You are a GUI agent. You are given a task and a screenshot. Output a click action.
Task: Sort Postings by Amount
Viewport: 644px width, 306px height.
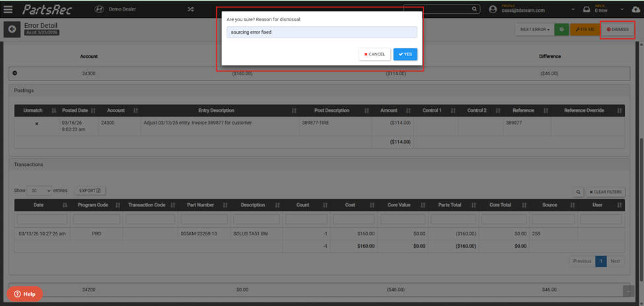click(392, 110)
